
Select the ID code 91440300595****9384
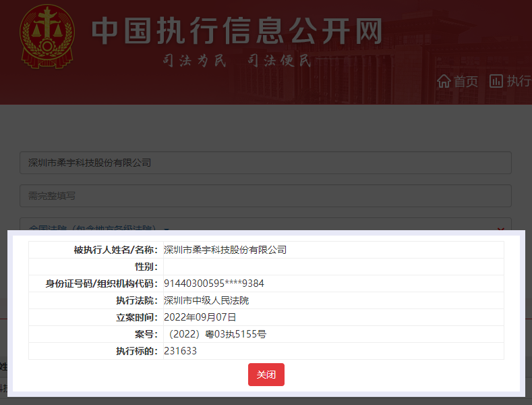click(214, 283)
